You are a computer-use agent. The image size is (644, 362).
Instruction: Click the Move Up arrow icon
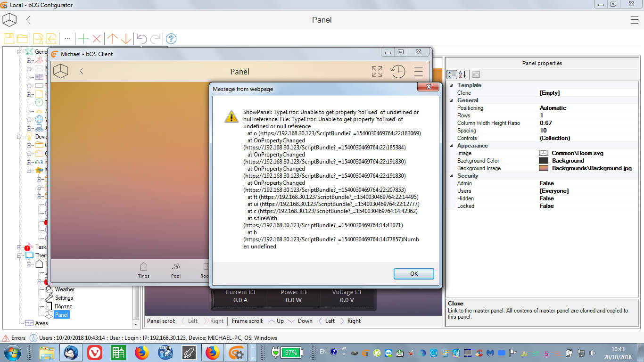113,39
